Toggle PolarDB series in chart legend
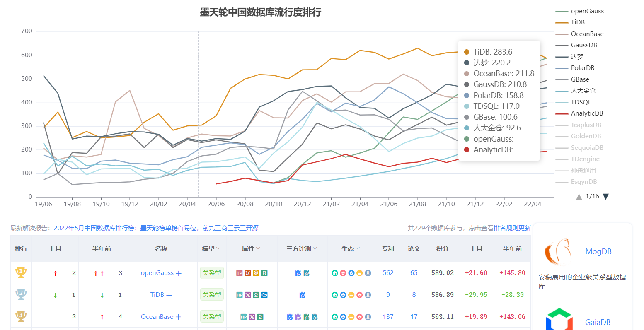Image resolution: width=644 pixels, height=330 pixels. coord(575,68)
